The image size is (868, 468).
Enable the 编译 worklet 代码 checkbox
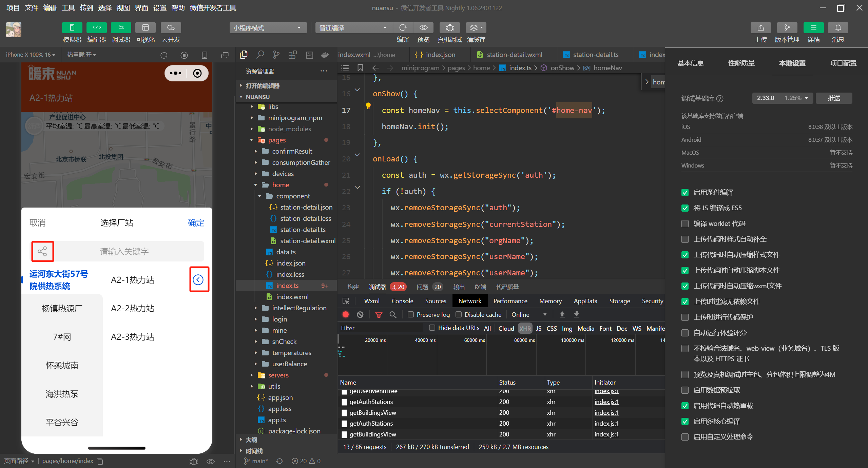685,223
